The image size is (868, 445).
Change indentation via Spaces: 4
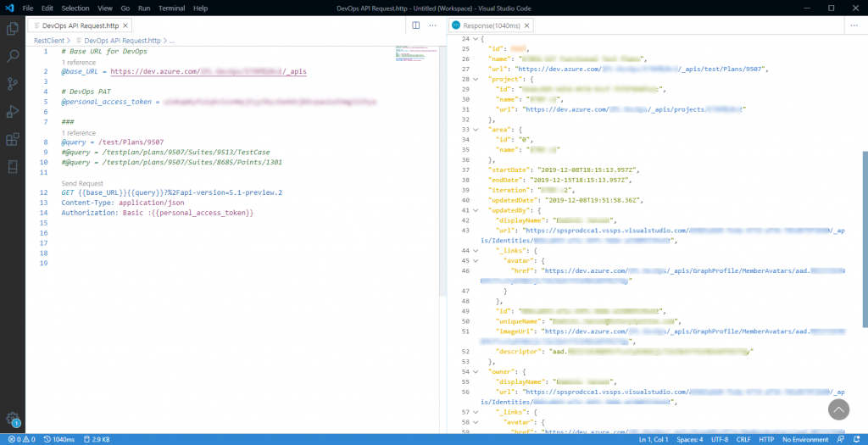point(690,439)
